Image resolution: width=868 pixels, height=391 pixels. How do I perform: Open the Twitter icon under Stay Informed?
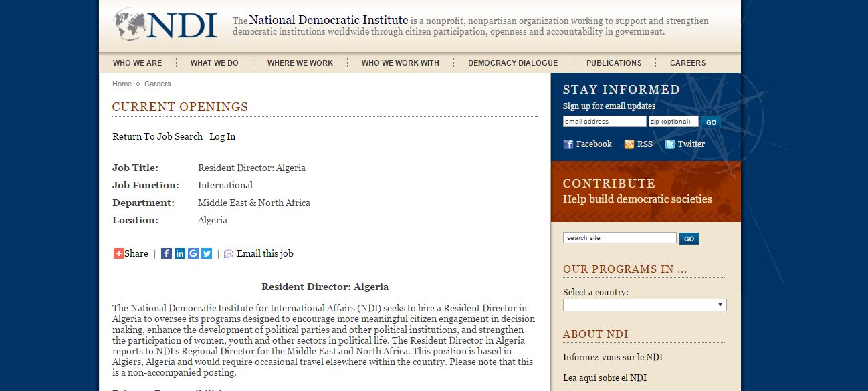[669, 144]
